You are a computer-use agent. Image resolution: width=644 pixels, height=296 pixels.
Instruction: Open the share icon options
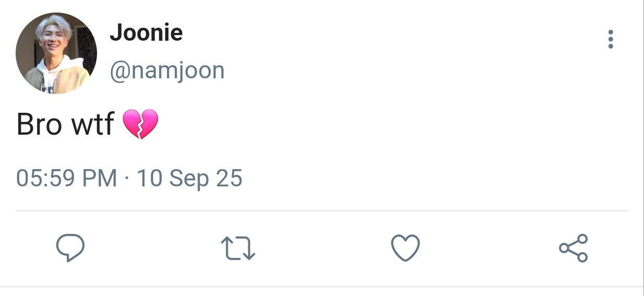[x=573, y=248]
